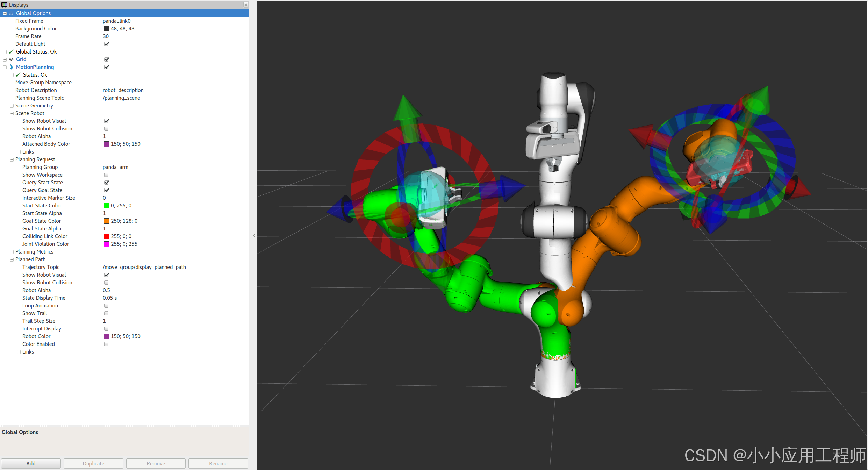868x470 pixels.
Task: Click the Displays panel monitor icon
Action: tap(4, 5)
